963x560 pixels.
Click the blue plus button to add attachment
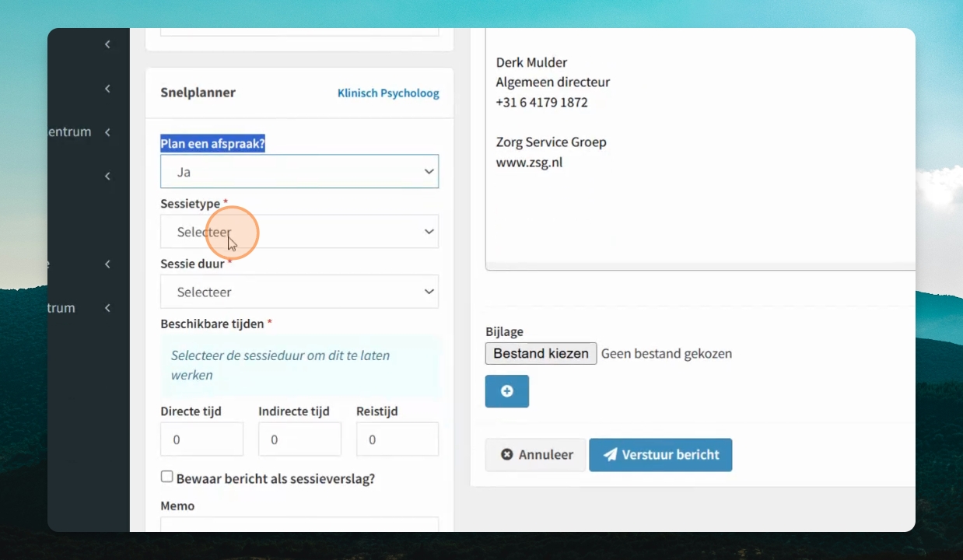[x=507, y=391]
